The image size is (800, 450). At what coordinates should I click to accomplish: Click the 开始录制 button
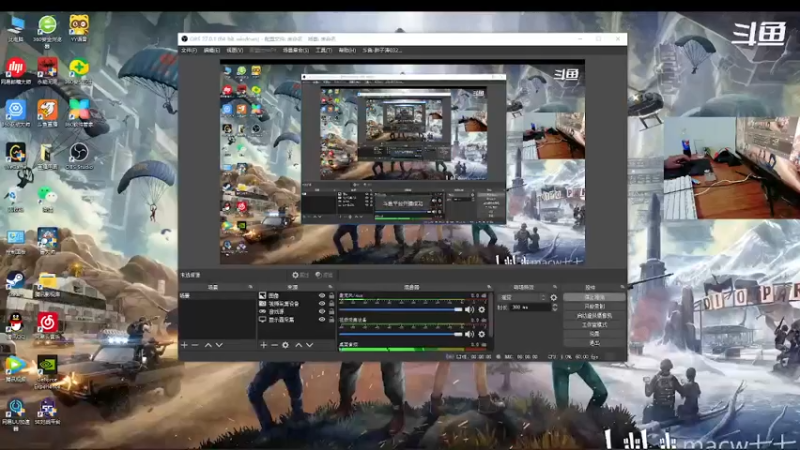point(594,306)
